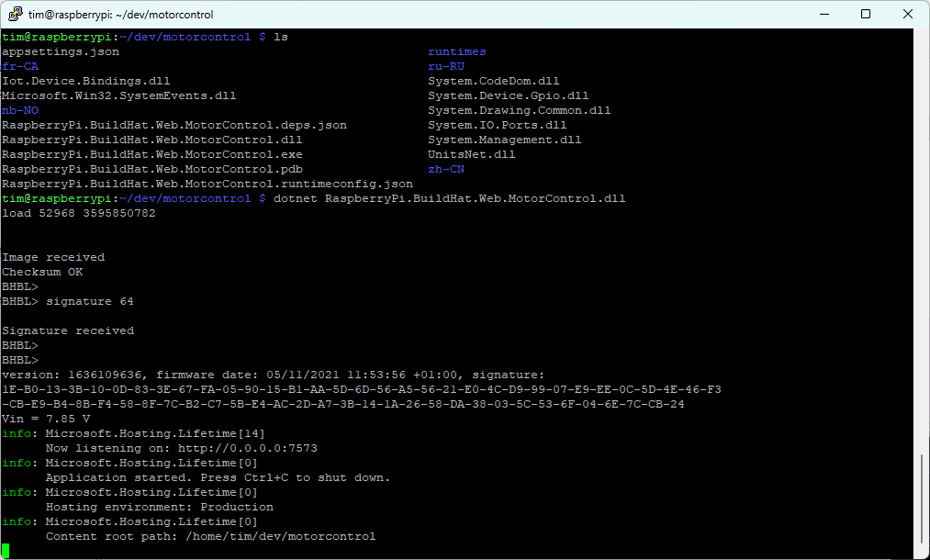Click the green terminal cursor block
Image resolution: width=930 pixels, height=560 pixels.
pos(6,550)
